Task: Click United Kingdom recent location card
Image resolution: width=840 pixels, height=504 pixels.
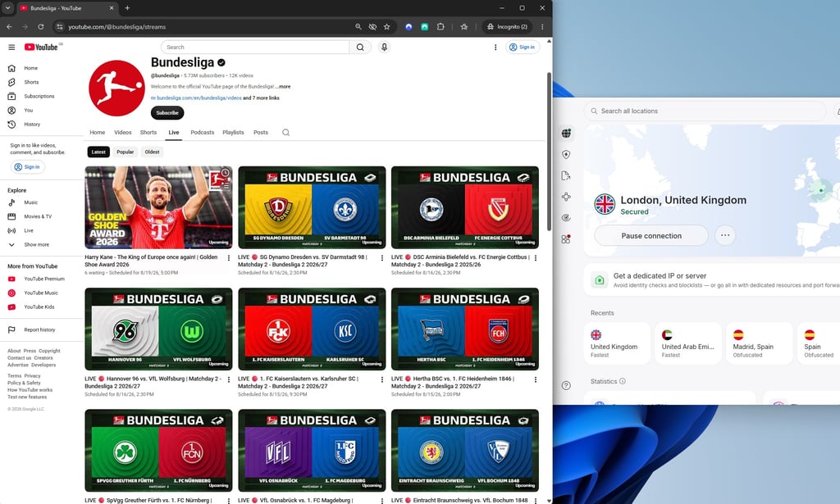Action: 617,343
